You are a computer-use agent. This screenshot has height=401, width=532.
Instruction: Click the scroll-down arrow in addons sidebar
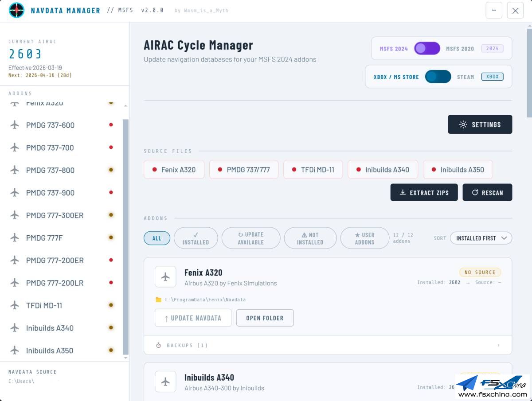[x=125, y=358]
